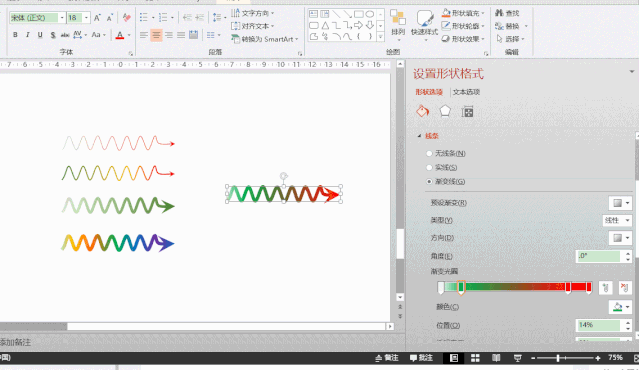Open font name dropdown 宋体 (正文)
This screenshot has height=370, width=639.
click(x=62, y=18)
